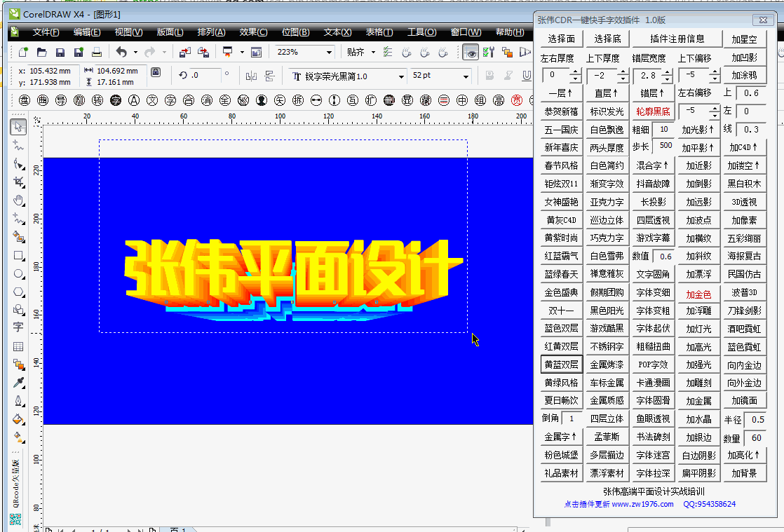Screen dimensions: 784x532
Task: Select the Text tool in the toolbox
Action: (x=18, y=327)
